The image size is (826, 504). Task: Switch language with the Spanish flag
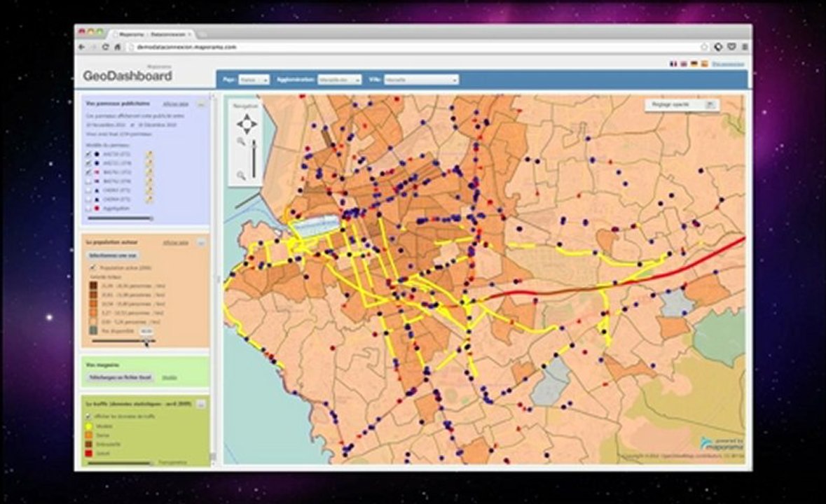(704, 64)
